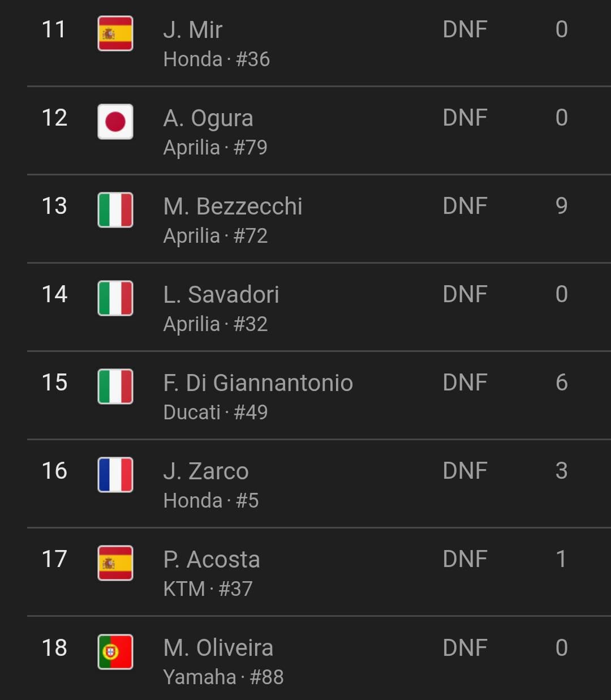
Task: Open rider A. Ogura's name
Action: (x=208, y=118)
